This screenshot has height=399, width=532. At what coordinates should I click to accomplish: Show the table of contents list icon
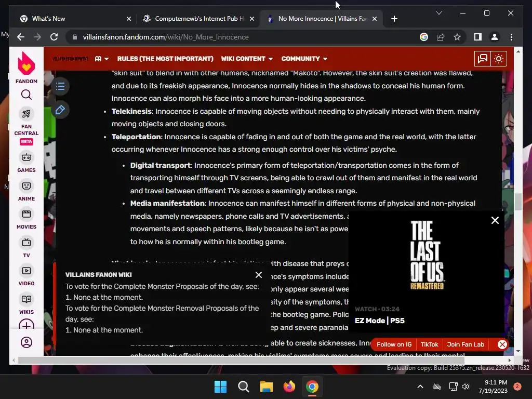tap(60, 86)
